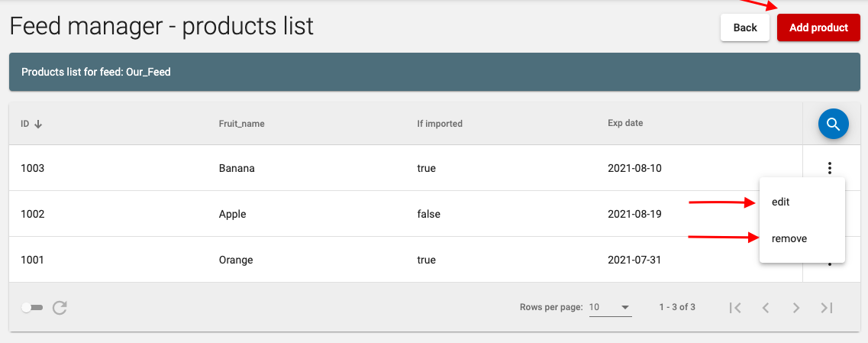Go to the next page chevron

click(x=796, y=308)
